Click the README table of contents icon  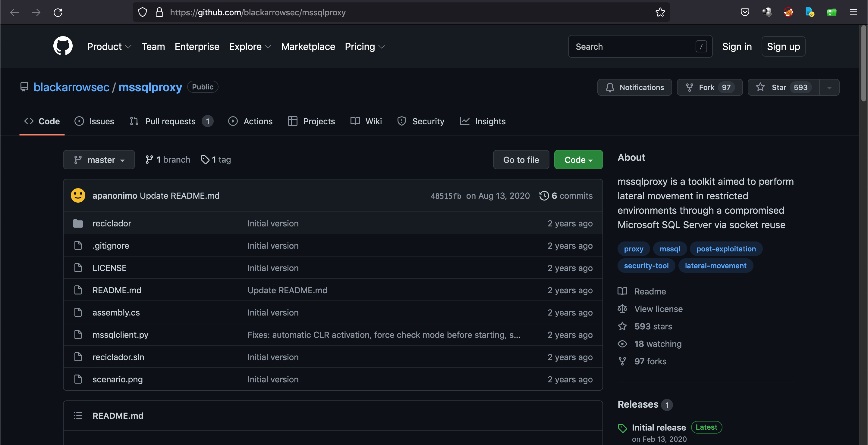point(78,416)
